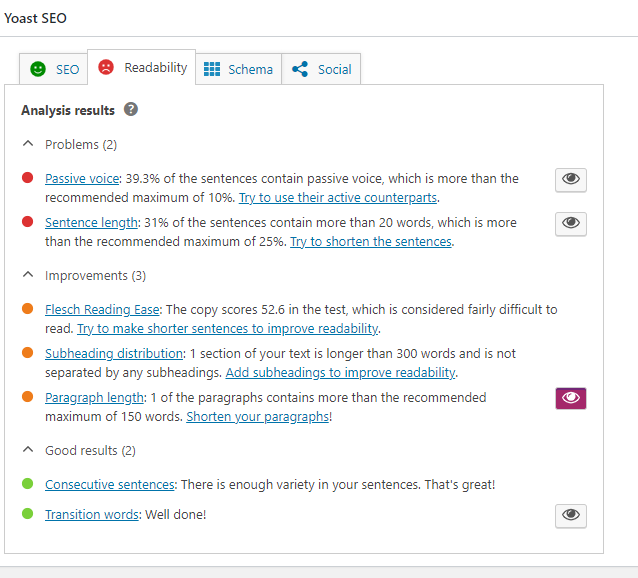The height and width of the screenshot is (578, 638).
Task: Collapse the Improvements (3) section
Action: [x=84, y=275]
